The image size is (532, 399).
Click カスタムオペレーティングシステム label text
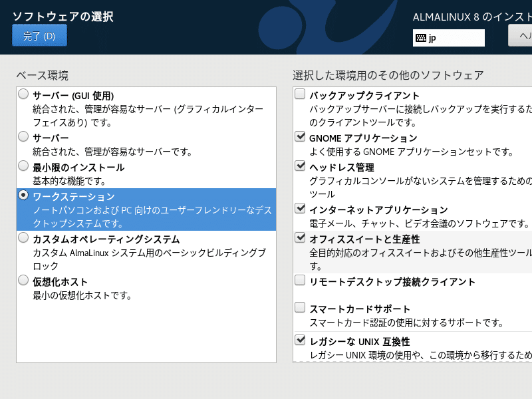pos(106,239)
